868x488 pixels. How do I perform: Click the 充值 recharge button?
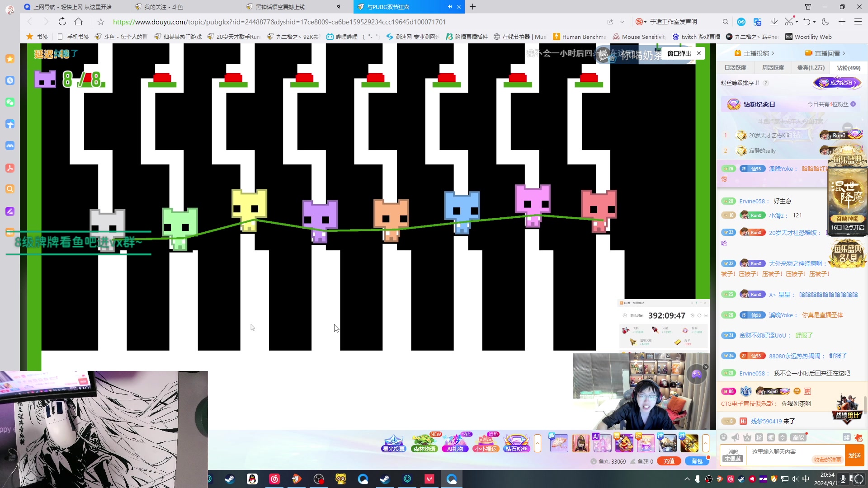point(669,461)
